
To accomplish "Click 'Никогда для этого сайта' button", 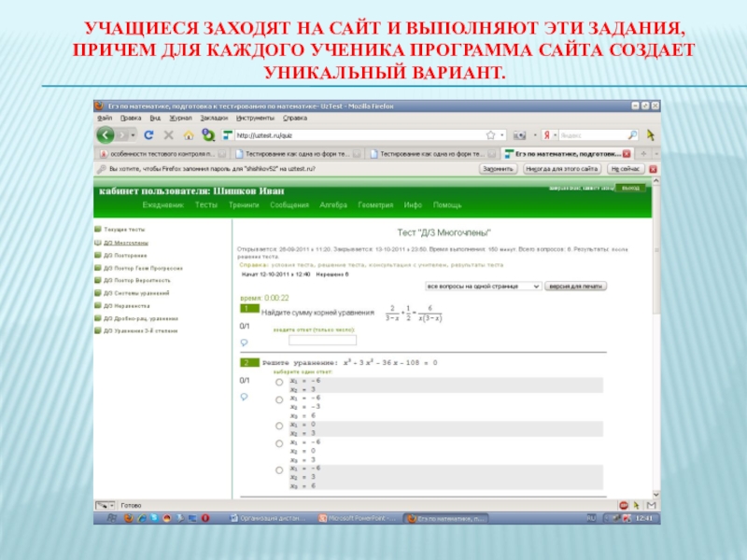I will [x=562, y=169].
